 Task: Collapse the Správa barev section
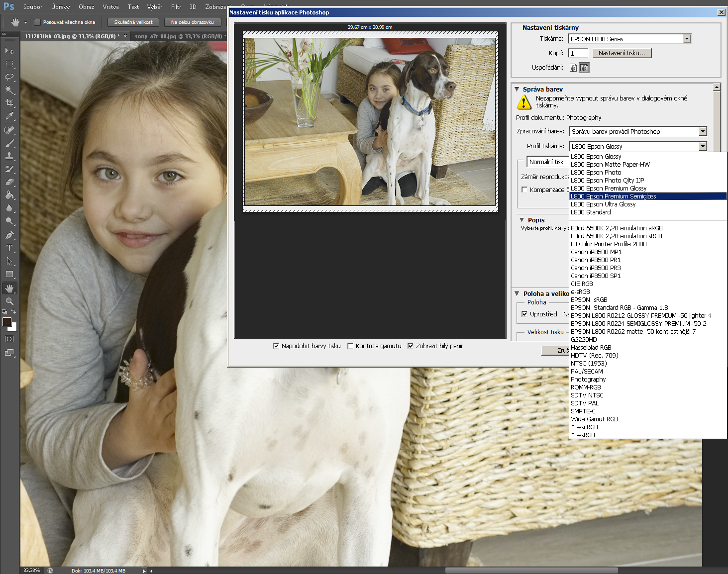coord(517,90)
